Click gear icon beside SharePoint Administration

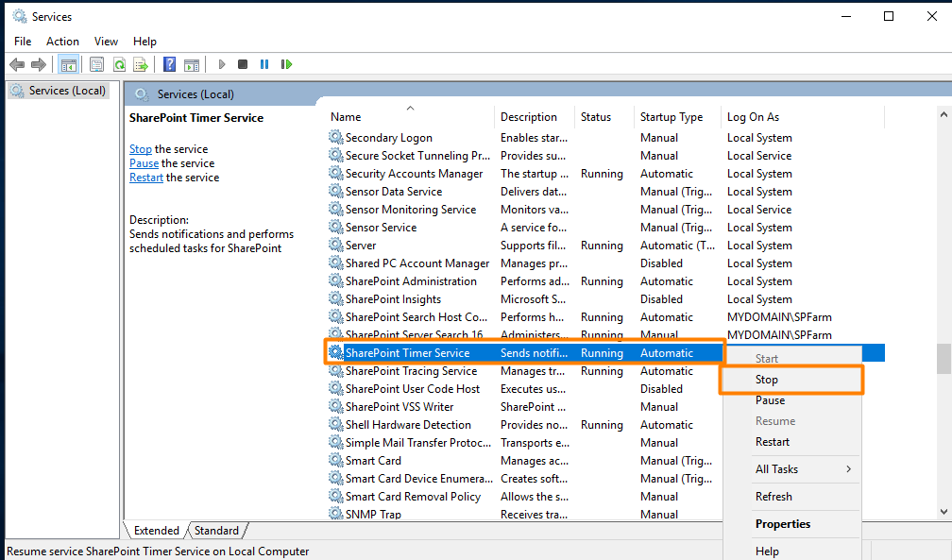336,280
